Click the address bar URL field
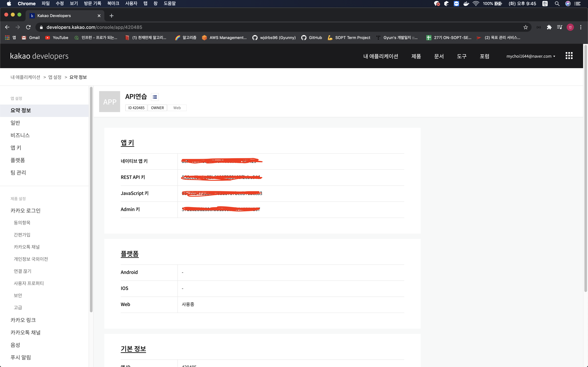Viewport: 588px width, 367px height. 219,27
